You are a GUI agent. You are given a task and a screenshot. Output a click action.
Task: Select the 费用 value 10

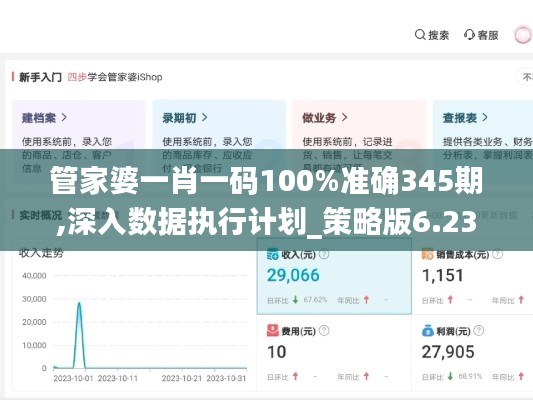[276, 352]
